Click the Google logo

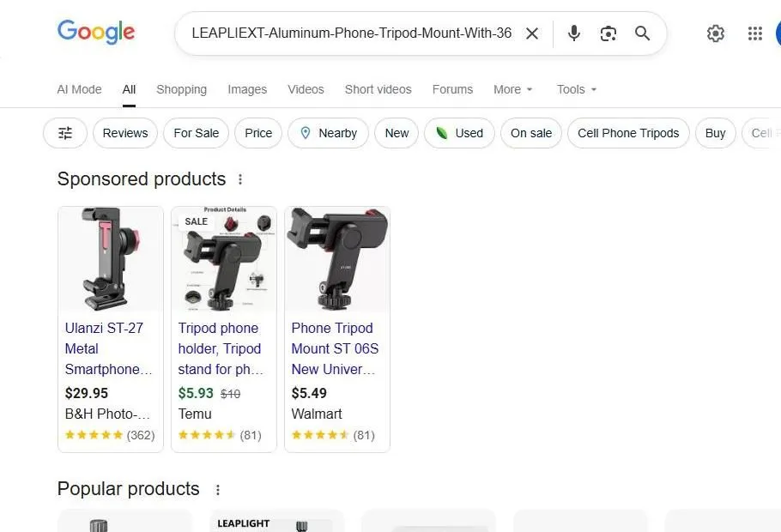point(95,33)
